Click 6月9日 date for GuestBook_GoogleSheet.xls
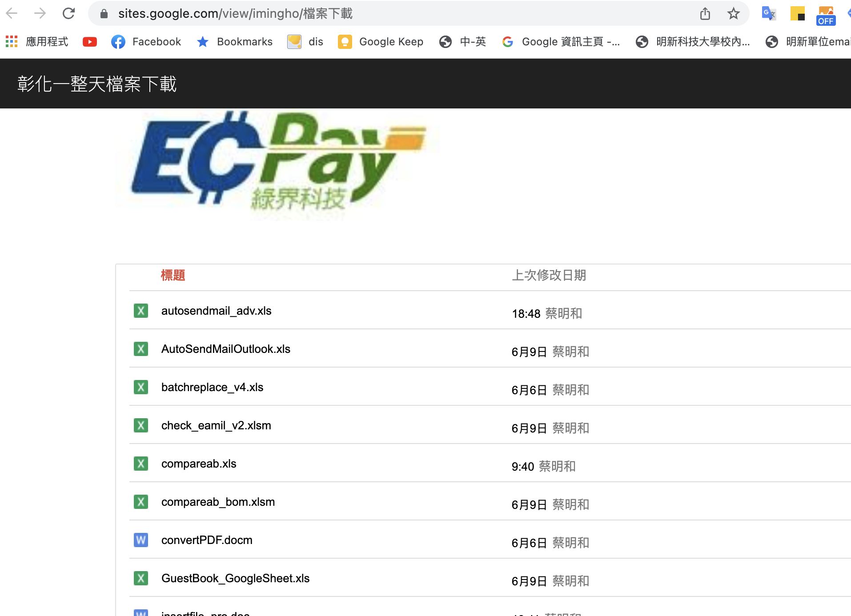 529,581
